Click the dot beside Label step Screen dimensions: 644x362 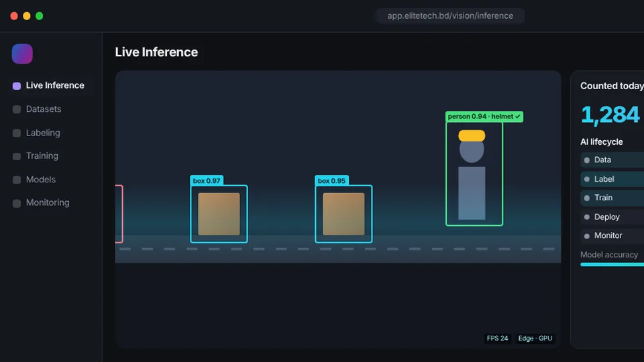click(587, 180)
